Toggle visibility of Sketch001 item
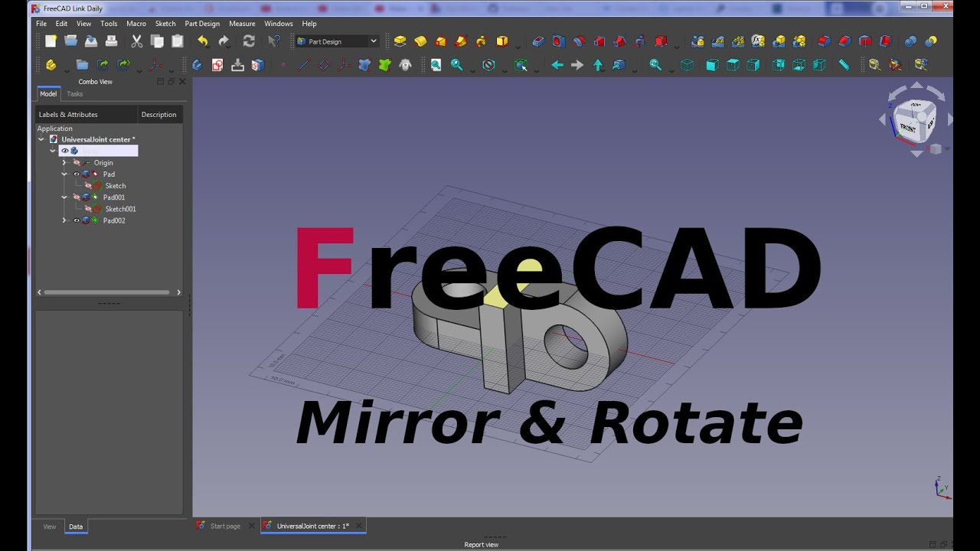Viewport: 980px width, 551px height. pos(88,209)
